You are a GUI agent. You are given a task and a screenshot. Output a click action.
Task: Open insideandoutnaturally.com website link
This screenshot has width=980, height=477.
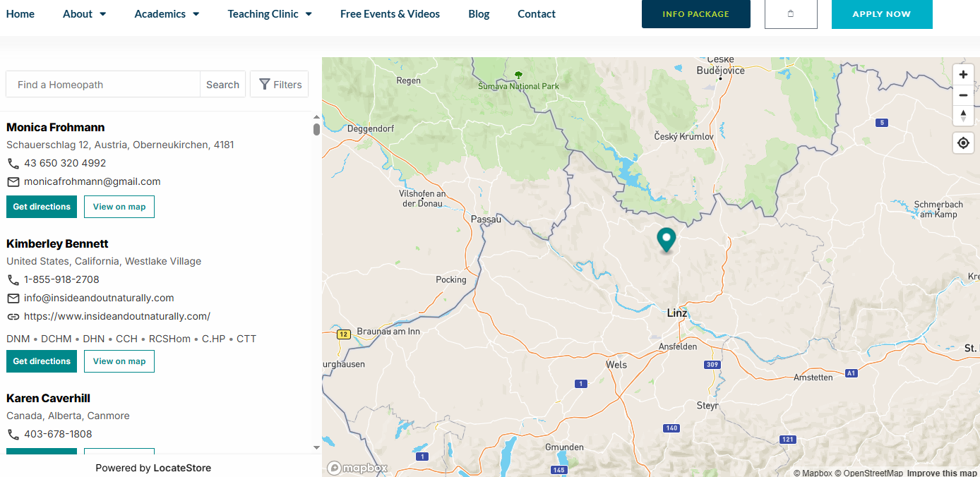[117, 316]
